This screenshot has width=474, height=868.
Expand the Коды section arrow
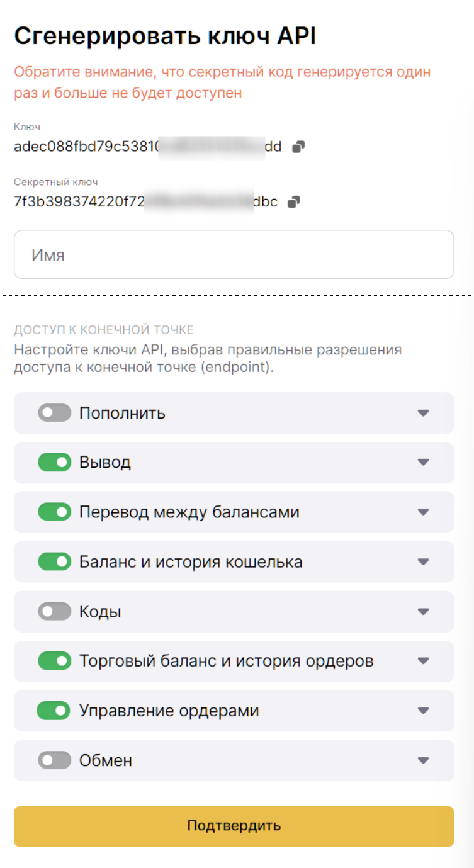(424, 611)
